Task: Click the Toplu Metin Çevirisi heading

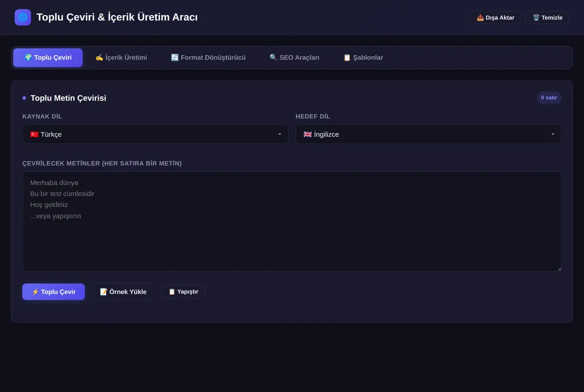Action: (x=68, y=98)
